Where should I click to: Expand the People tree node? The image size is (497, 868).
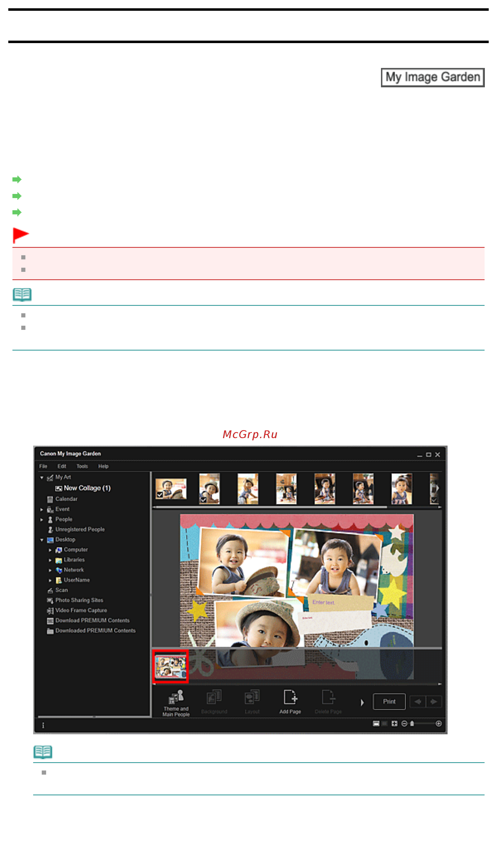click(42, 520)
